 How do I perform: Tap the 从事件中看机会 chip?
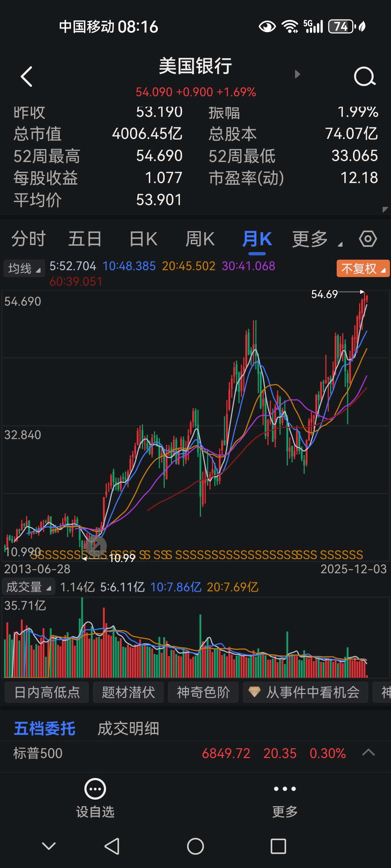pos(305,692)
